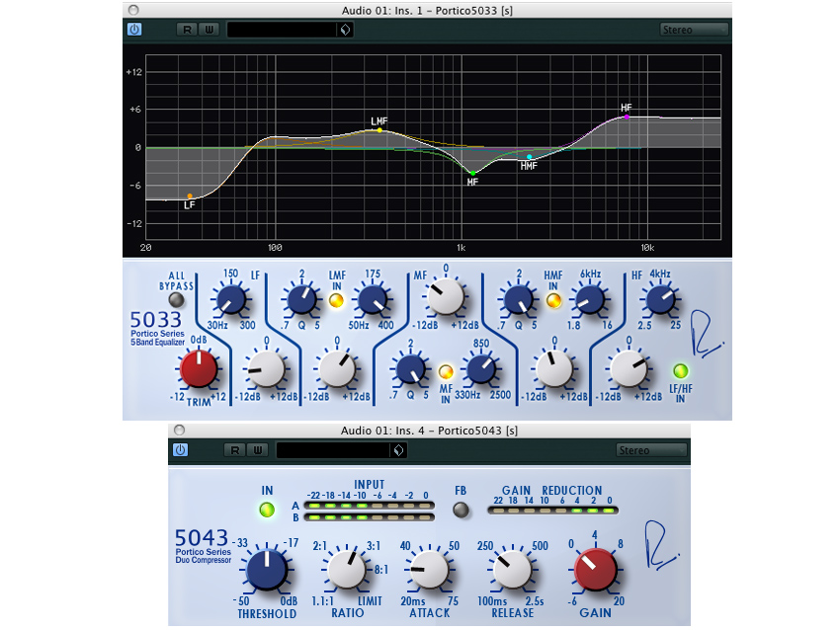
Task: Open preset field in Portico5043 window
Action: pyautogui.click(x=333, y=450)
